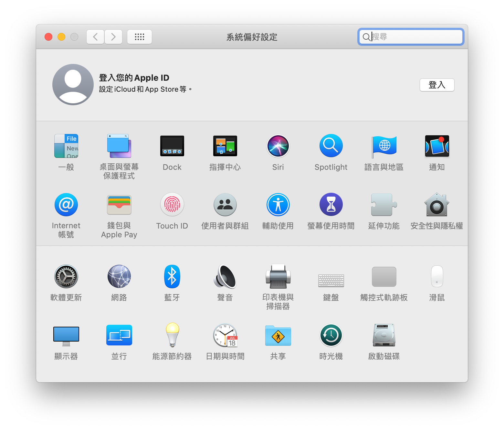This screenshot has height=430, width=504.
Task: Show all preferences with the grid button
Action: coord(140,37)
